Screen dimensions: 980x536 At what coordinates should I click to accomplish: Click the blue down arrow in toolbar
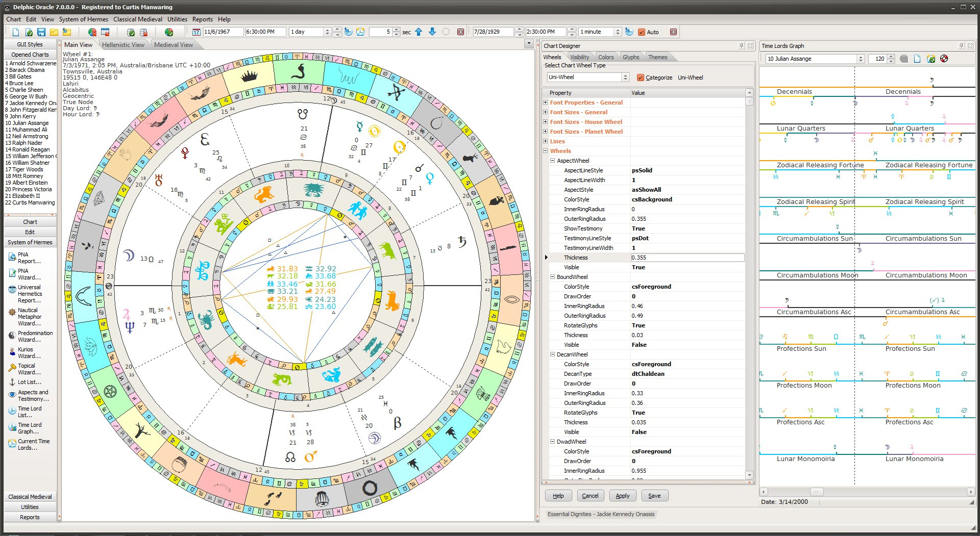click(x=432, y=32)
